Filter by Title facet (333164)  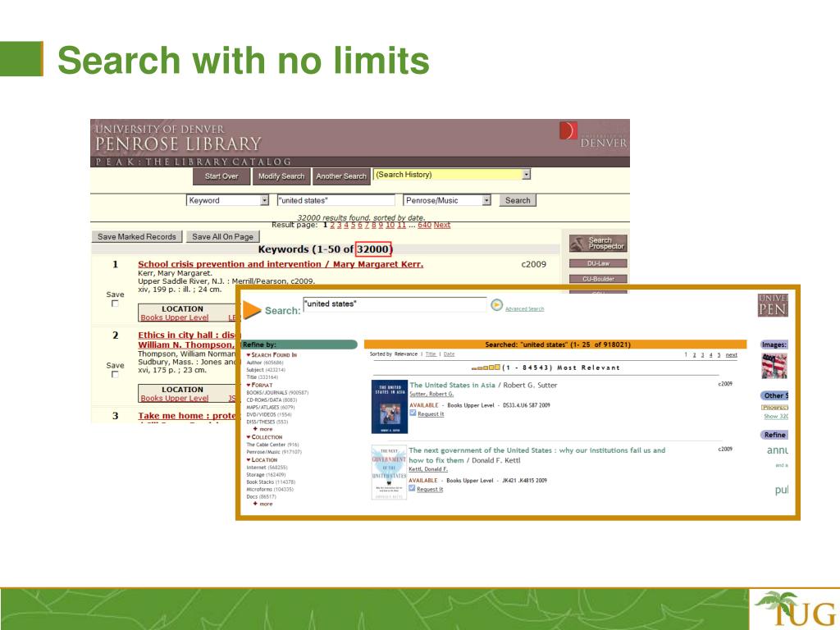[262, 377]
